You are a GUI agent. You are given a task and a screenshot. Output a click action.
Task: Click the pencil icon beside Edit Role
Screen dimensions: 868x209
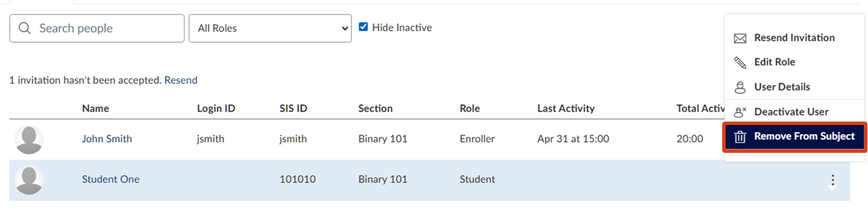click(740, 63)
